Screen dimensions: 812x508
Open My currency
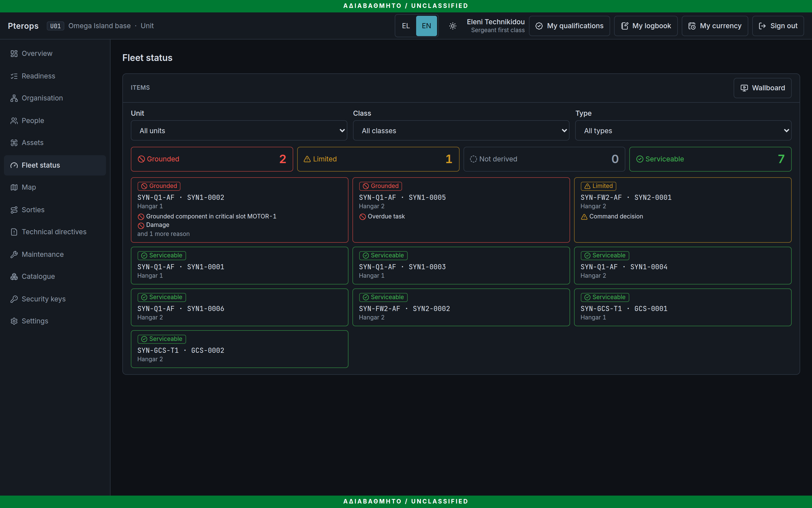click(715, 26)
